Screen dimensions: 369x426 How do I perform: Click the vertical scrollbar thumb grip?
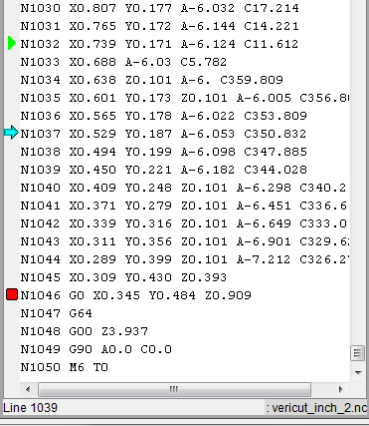coord(357,353)
